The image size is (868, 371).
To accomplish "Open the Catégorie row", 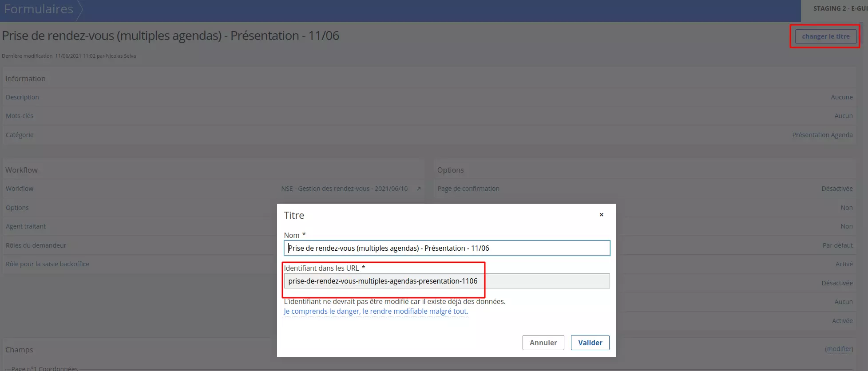I will [429, 135].
